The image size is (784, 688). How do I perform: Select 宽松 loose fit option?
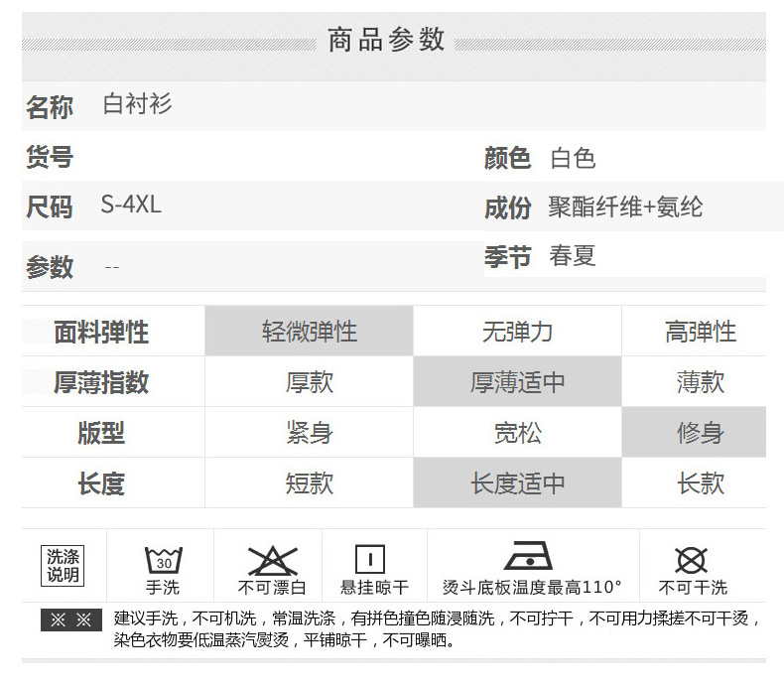tap(517, 433)
